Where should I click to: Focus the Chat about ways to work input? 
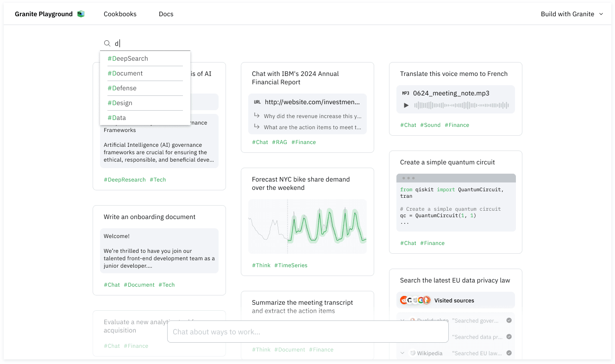point(307,332)
